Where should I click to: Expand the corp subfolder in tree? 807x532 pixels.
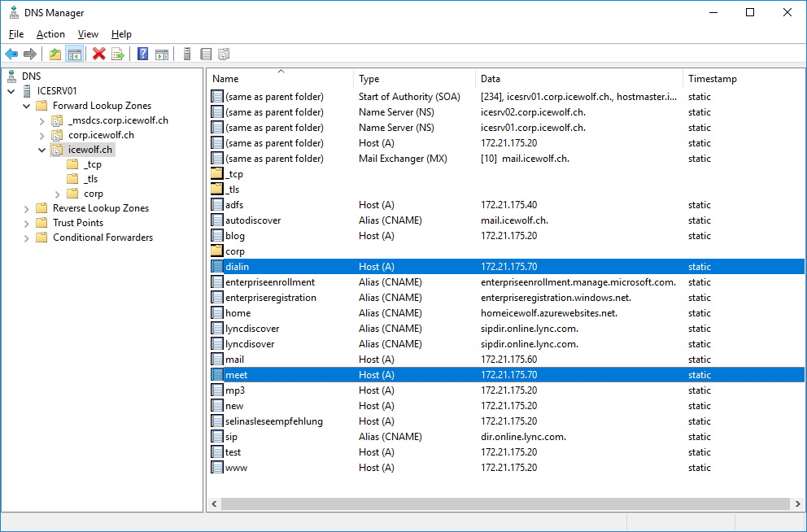click(x=58, y=194)
